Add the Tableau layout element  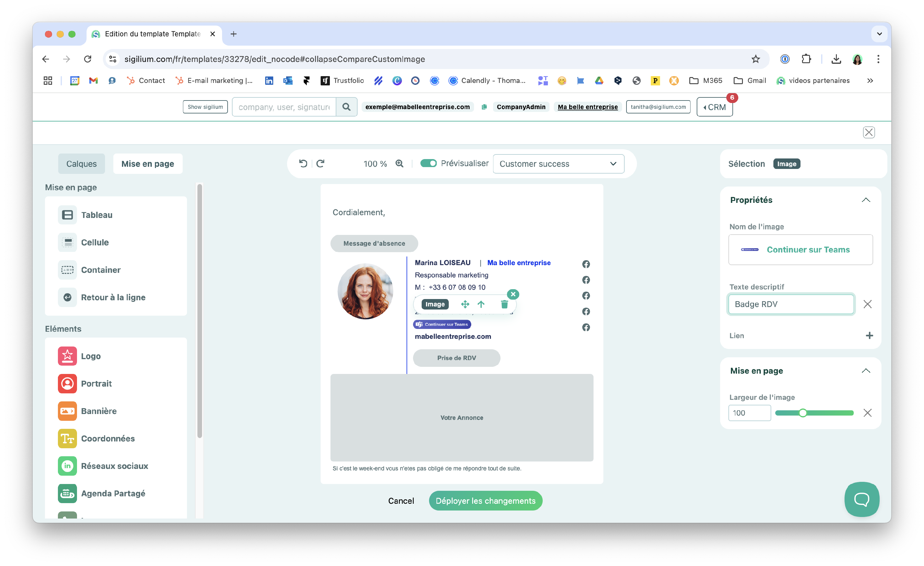[97, 215]
